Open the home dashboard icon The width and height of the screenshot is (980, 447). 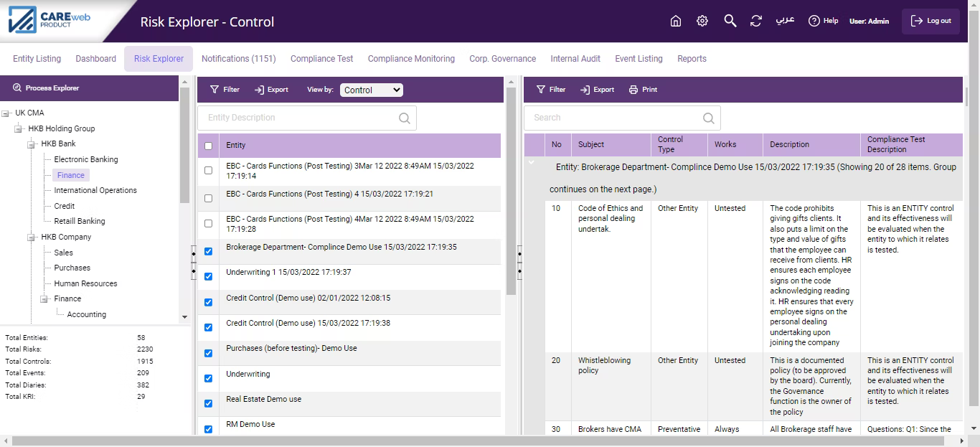tap(675, 22)
